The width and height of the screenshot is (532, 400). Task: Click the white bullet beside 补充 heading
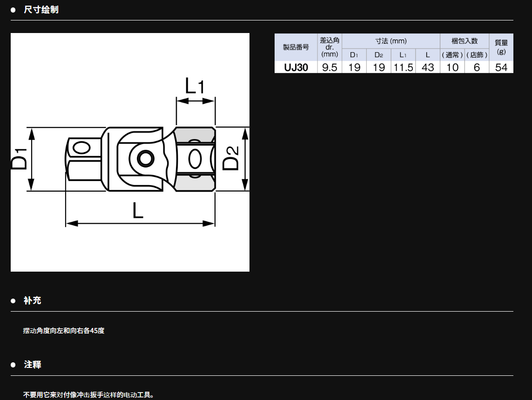coord(13,301)
